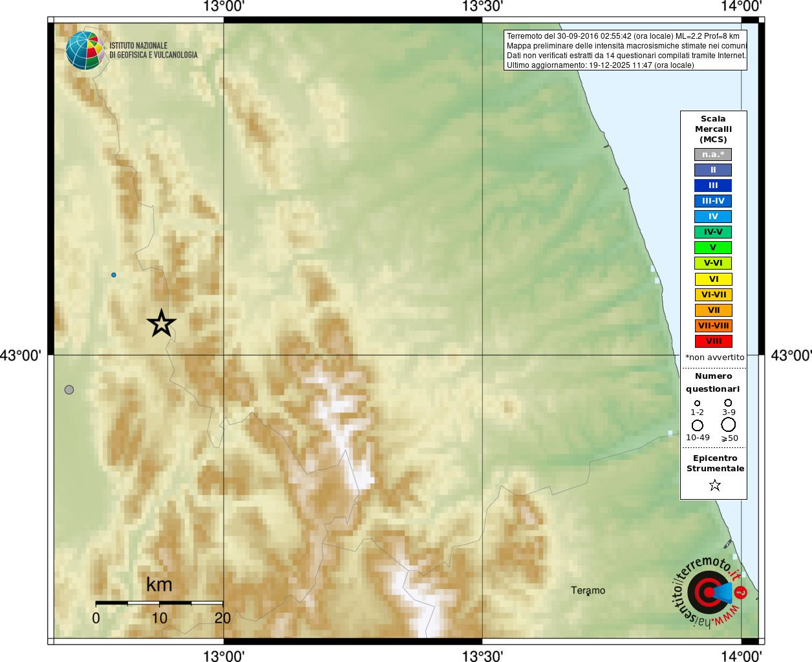Select the small blue intensity dot
The height and width of the screenshot is (662, 812).
pos(114,275)
